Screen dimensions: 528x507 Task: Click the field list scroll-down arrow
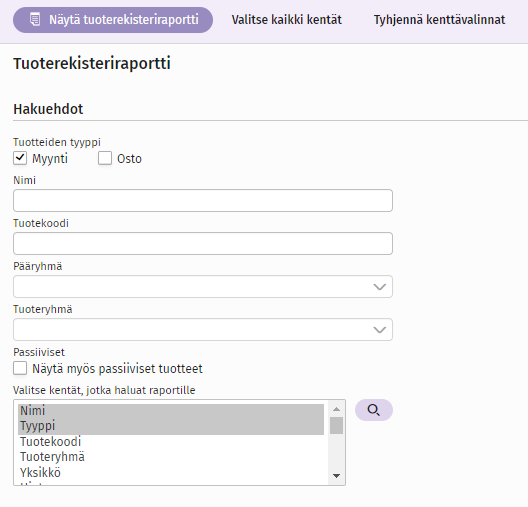(336, 476)
